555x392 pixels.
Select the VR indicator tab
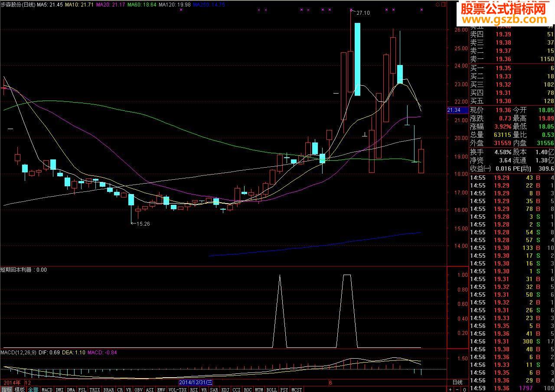pos(129,389)
